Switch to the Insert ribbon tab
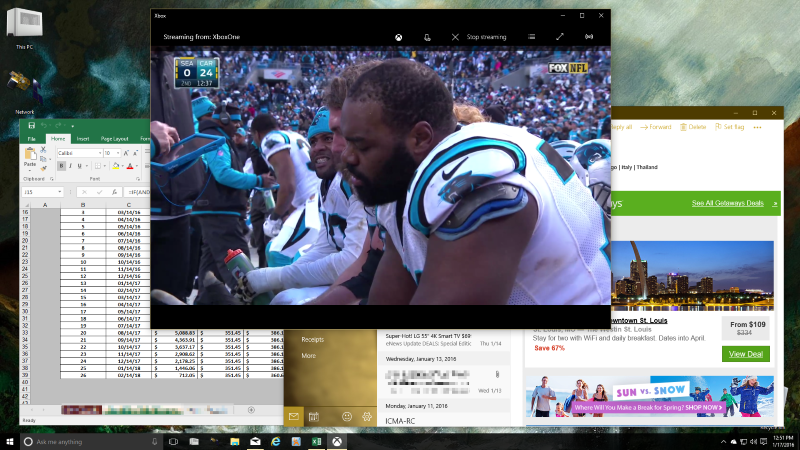The image size is (800, 450). tap(83, 139)
